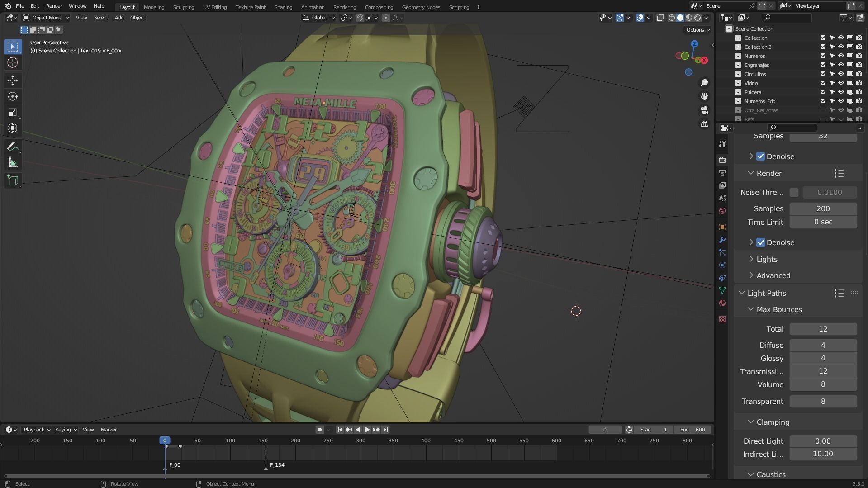The image size is (868, 488).
Task: Select the Annotate tool
Action: click(x=13, y=147)
